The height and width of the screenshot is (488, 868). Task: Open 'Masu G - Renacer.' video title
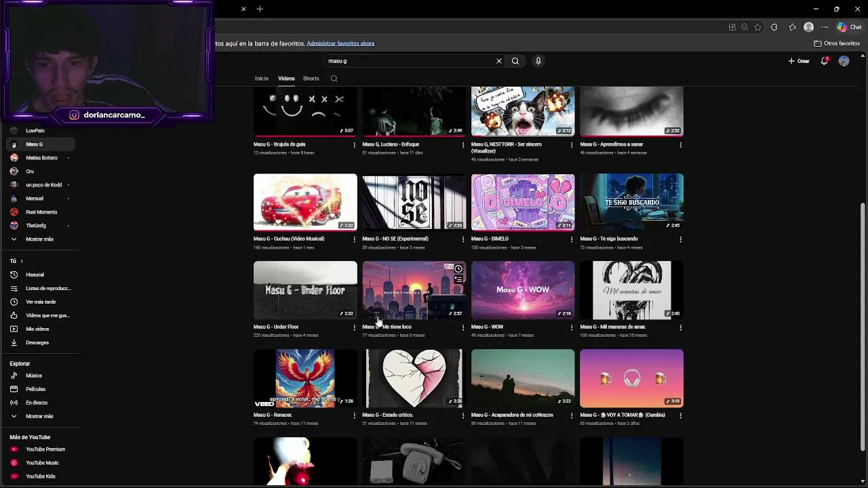point(273,415)
